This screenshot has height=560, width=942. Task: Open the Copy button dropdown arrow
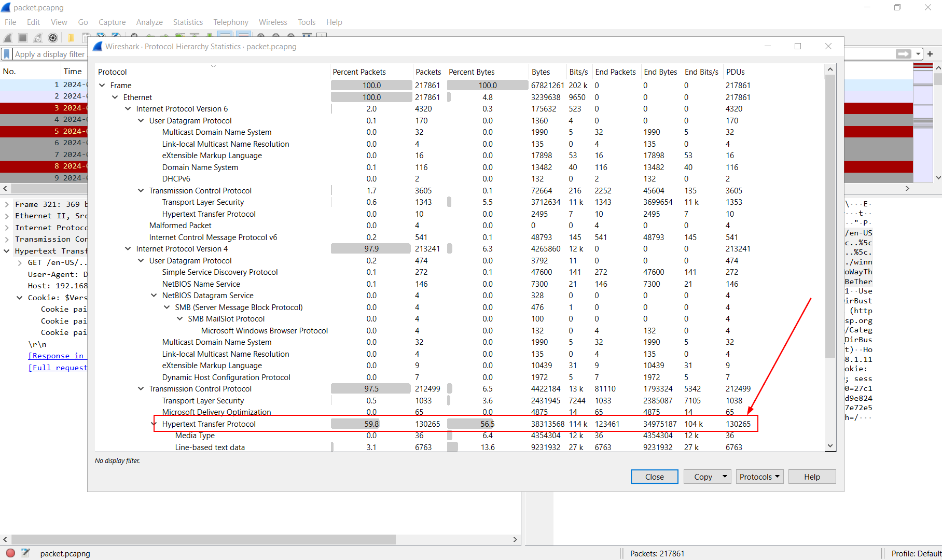click(725, 477)
